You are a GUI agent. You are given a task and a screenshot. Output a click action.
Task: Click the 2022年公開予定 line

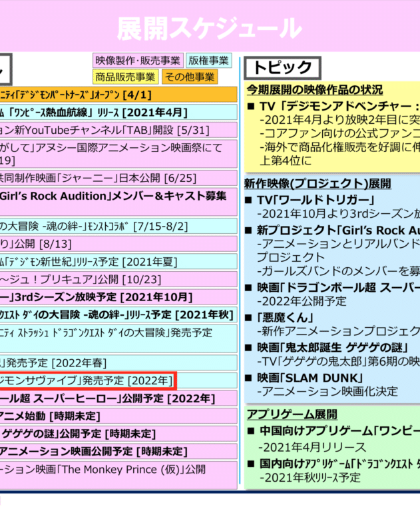[302, 301]
